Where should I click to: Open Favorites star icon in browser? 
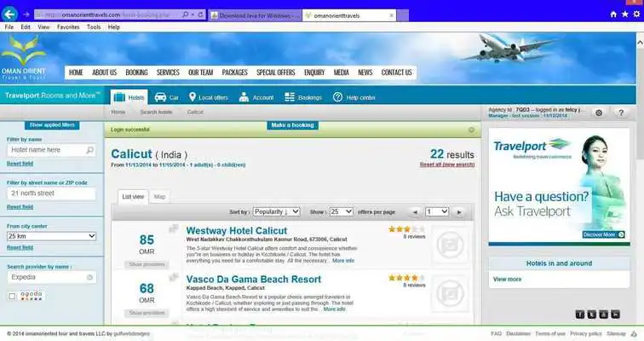pyautogui.click(x=624, y=14)
